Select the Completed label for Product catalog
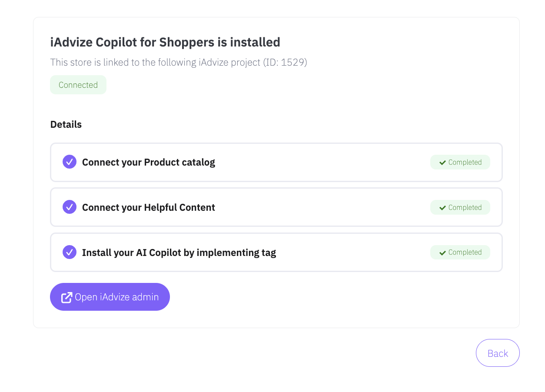Image resolution: width=545 pixels, height=392 pixels. pyautogui.click(x=465, y=162)
